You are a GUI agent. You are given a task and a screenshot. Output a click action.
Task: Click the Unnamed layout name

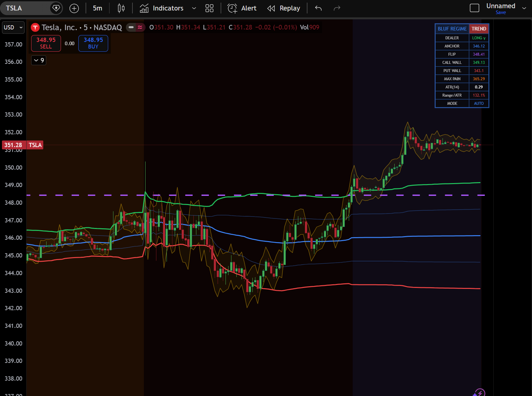[501, 6]
